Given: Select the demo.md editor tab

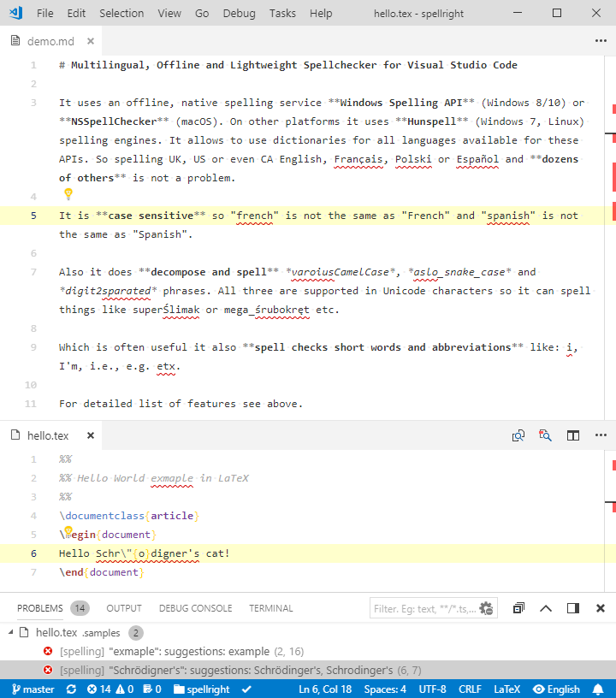Looking at the screenshot, I should coord(50,41).
